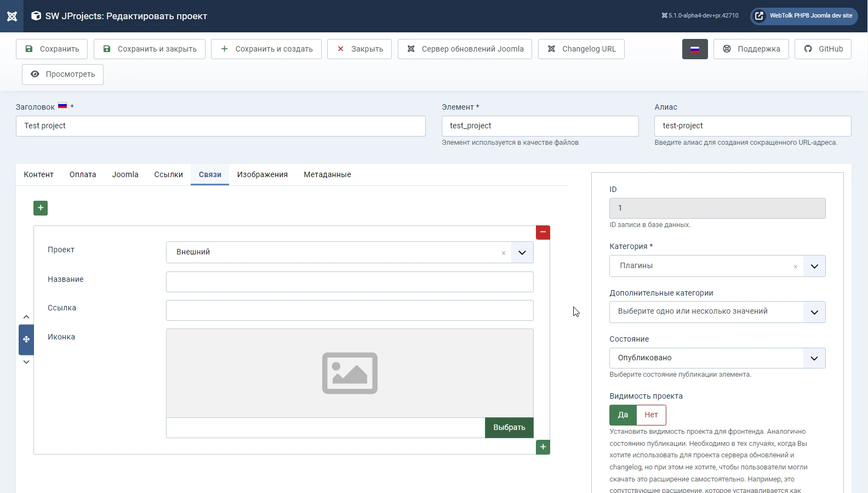The image size is (868, 493).
Task: Open the Категория dropdown showing Плагины
Action: [x=717, y=266]
